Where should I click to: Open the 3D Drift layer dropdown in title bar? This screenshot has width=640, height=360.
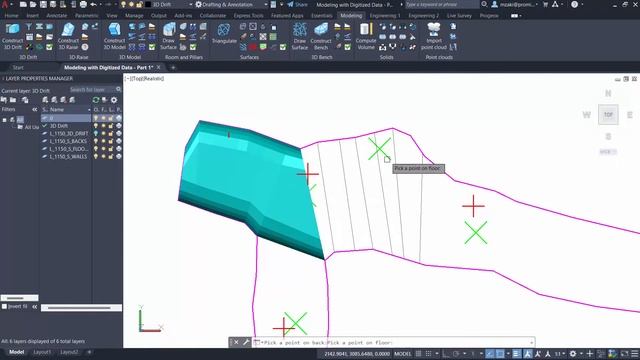191,4
